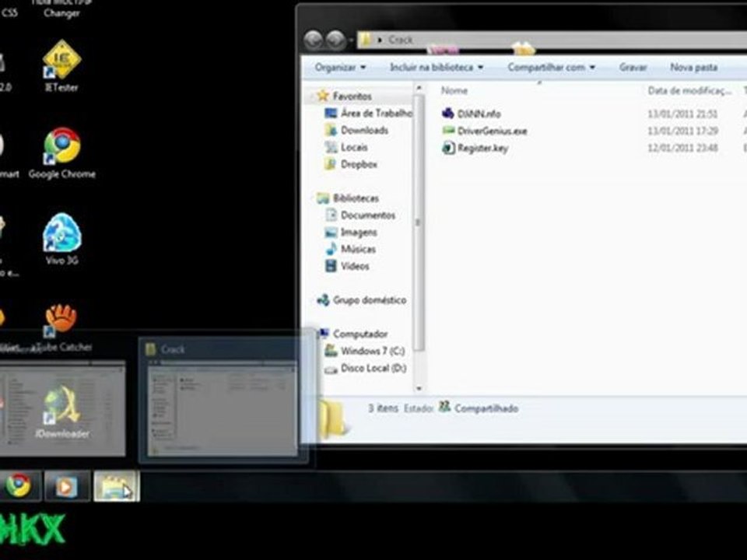Click the Nova pasta button

tap(693, 68)
